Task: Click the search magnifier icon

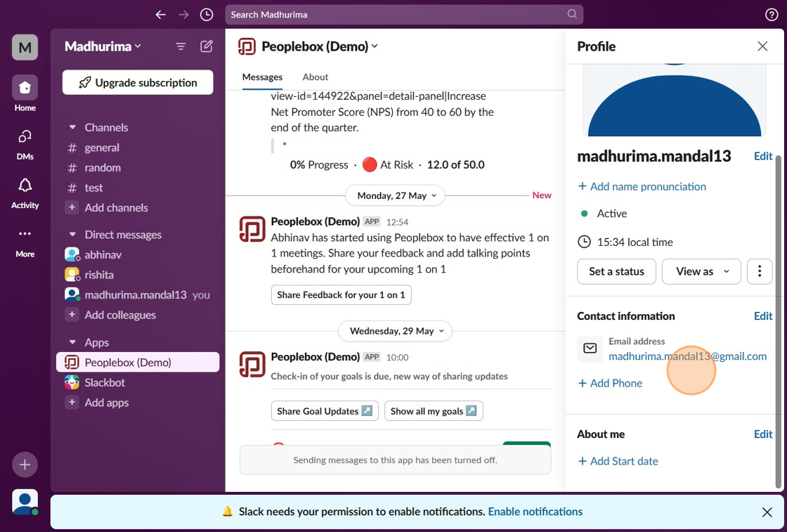Action: coord(572,14)
